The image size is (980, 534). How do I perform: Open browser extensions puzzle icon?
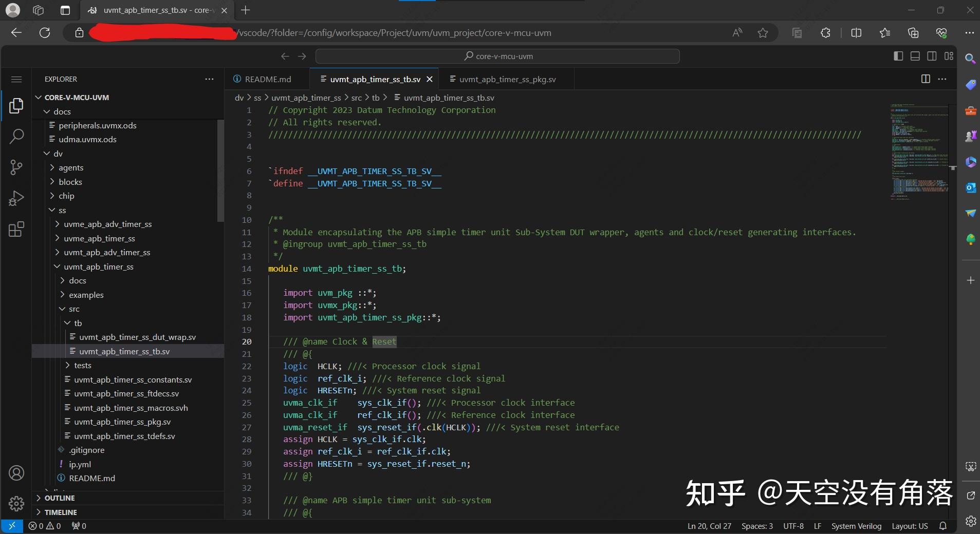[825, 33]
